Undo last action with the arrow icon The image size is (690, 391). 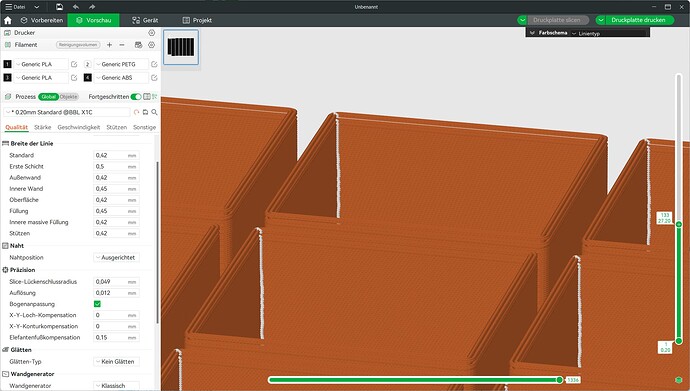[76, 7]
